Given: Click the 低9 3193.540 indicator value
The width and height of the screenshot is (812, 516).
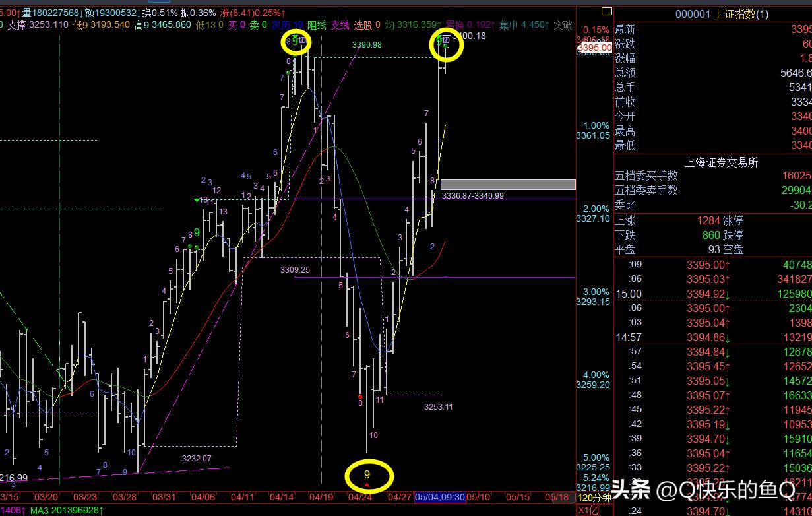Looking at the screenshot, I should 102,25.
